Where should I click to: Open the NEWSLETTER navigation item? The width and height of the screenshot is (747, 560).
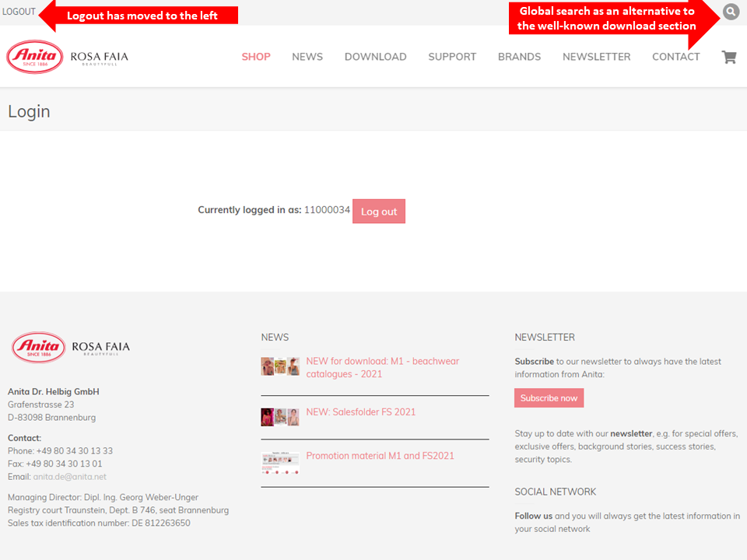coord(596,57)
